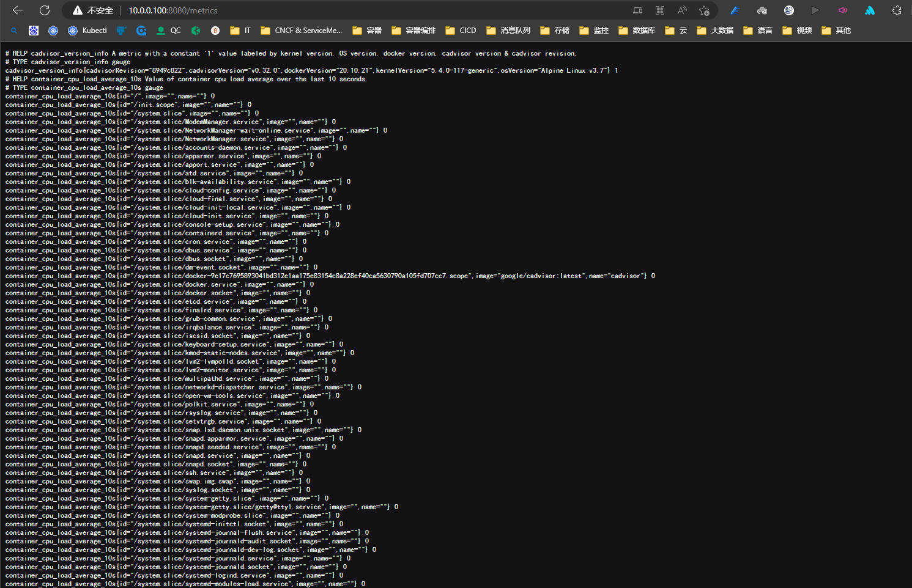The width and height of the screenshot is (912, 588).
Task: Click the metric row with id="/init.scope"
Action: point(128,105)
